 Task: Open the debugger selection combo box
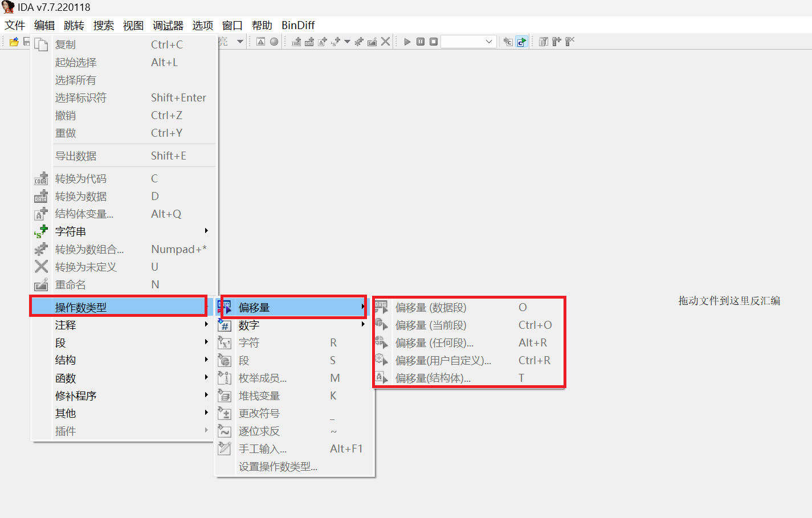pyautogui.click(x=468, y=42)
